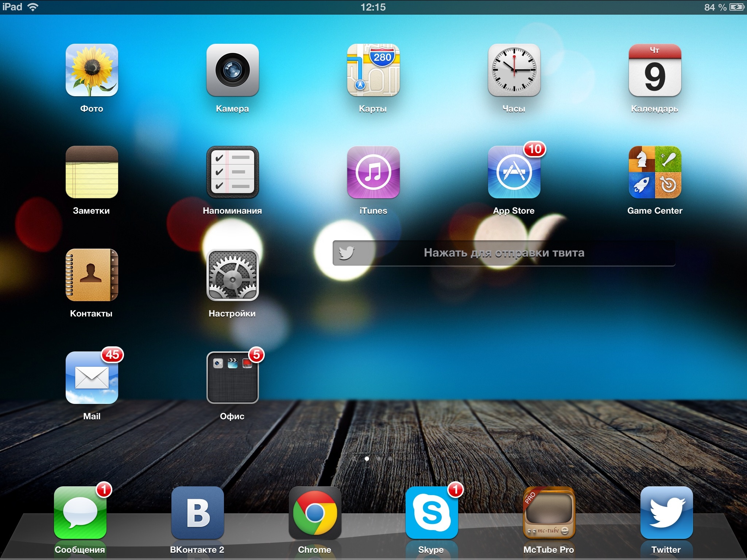Open Настройки settings gear icon
The image size is (747, 560).
tap(232, 275)
